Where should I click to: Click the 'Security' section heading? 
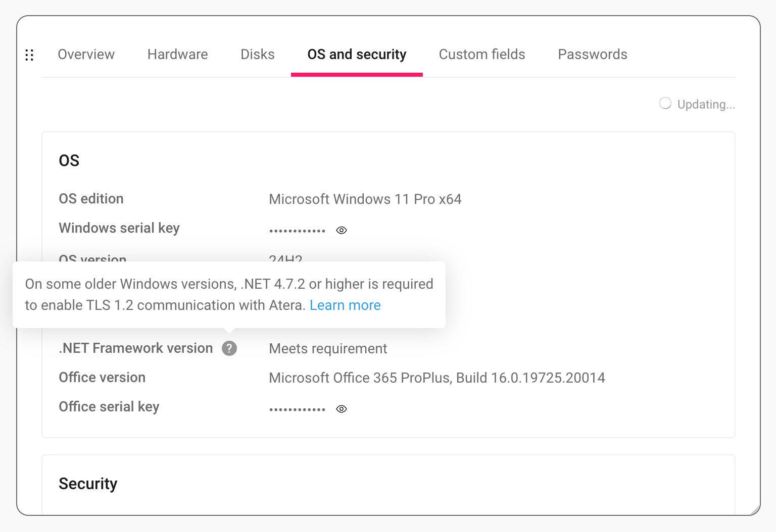tap(88, 484)
